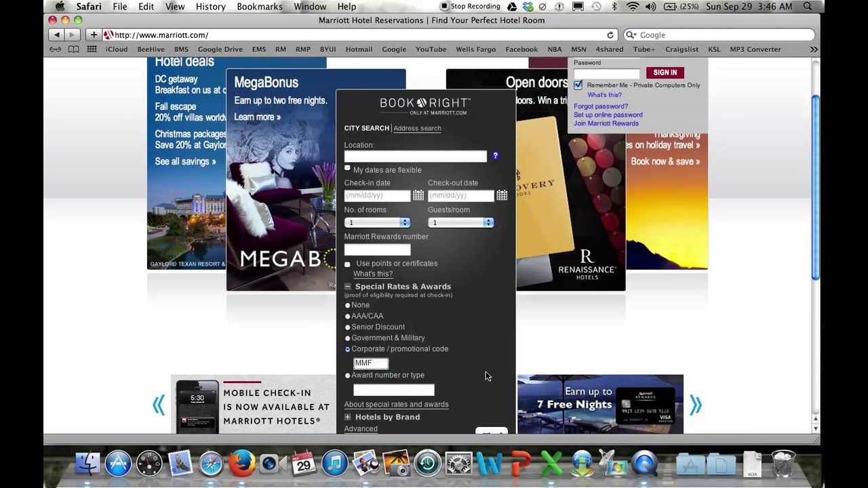Expand the Hotels by Brand section
The height and width of the screenshot is (488, 868).
pyautogui.click(x=348, y=418)
